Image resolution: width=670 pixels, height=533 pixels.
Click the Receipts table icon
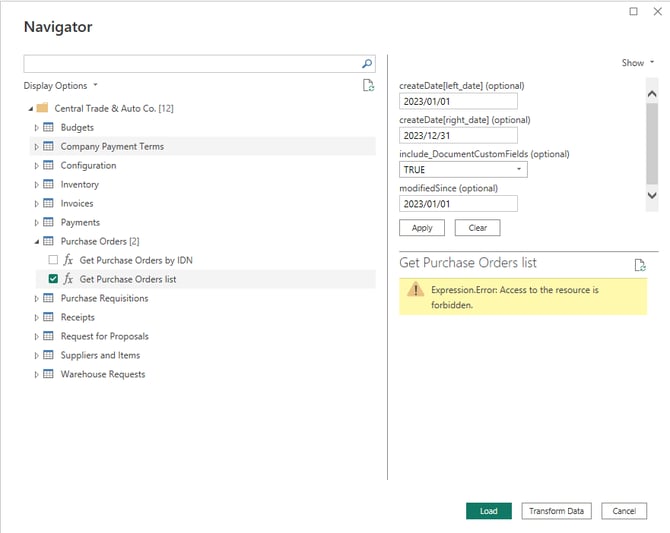48,317
